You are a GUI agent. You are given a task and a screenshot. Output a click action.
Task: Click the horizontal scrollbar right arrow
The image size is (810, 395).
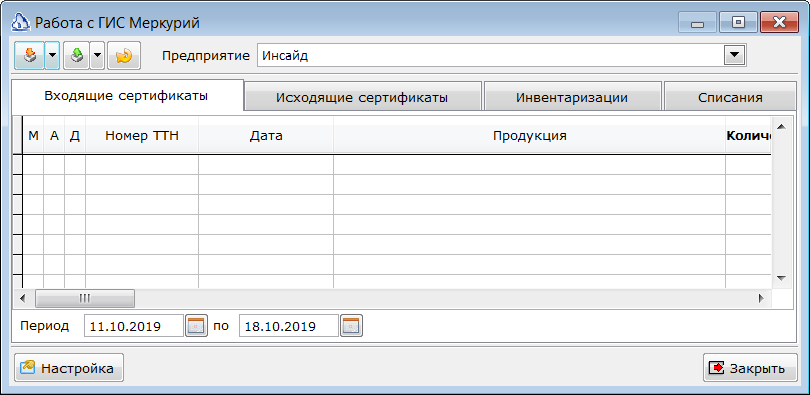click(761, 298)
